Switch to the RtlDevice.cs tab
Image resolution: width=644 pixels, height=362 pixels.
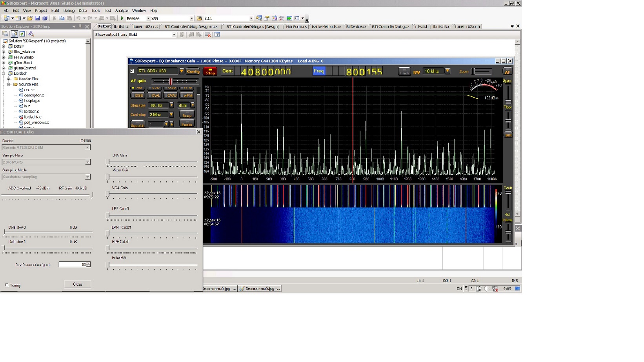click(x=356, y=27)
